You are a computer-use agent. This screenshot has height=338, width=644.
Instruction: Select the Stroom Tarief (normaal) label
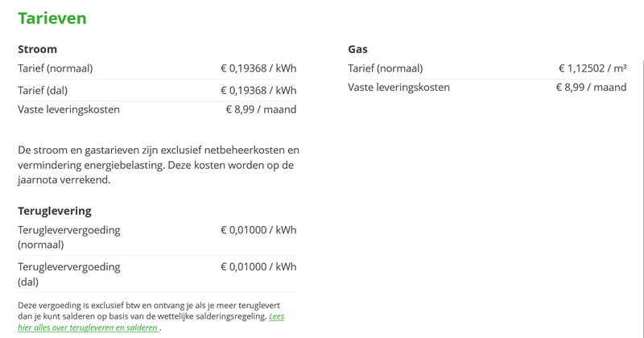[x=55, y=68]
